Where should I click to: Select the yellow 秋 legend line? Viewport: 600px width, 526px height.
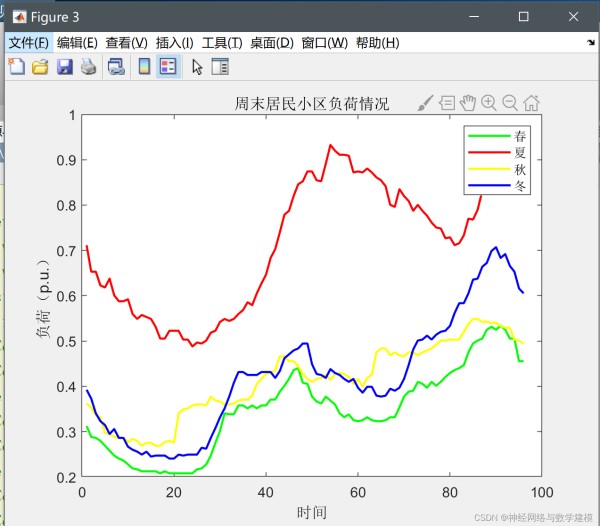[x=489, y=169]
